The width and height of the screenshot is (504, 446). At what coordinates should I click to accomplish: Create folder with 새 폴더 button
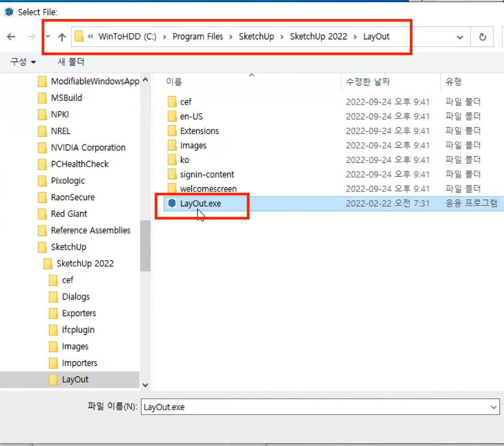click(71, 61)
